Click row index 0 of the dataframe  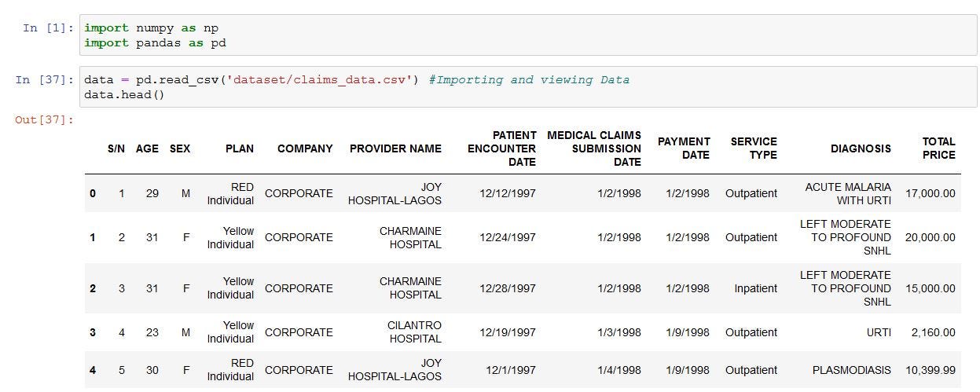[x=93, y=193]
